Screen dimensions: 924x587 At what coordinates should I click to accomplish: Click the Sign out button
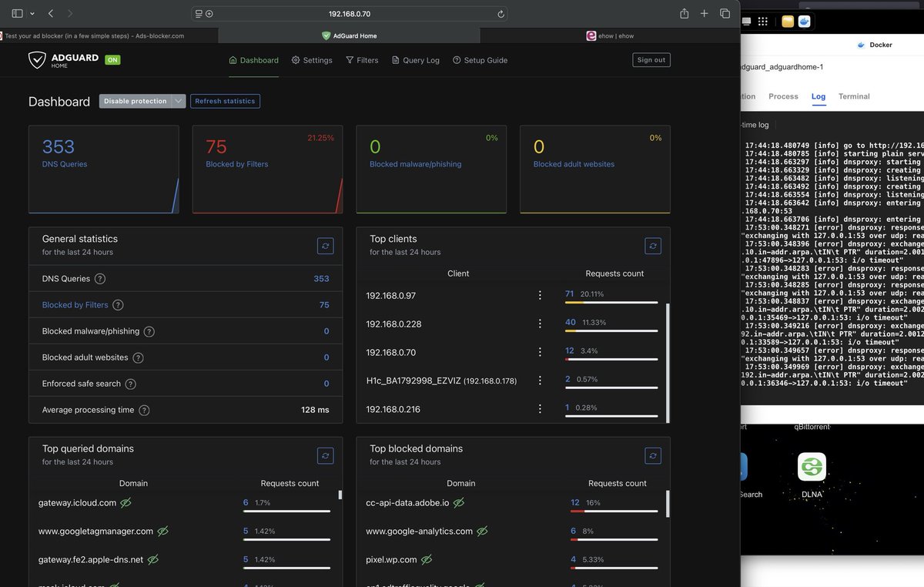tap(651, 60)
